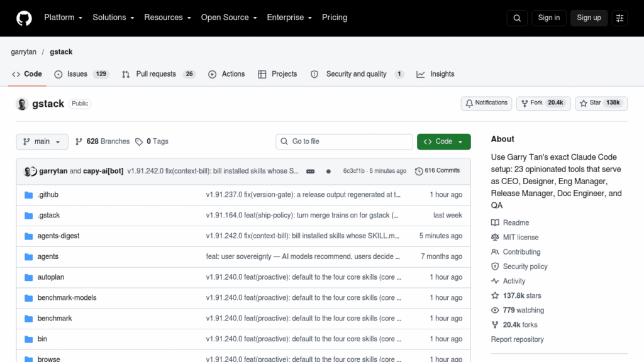Open the capy-ai[bot] author link
The width and height of the screenshot is (644, 362).
(103, 171)
